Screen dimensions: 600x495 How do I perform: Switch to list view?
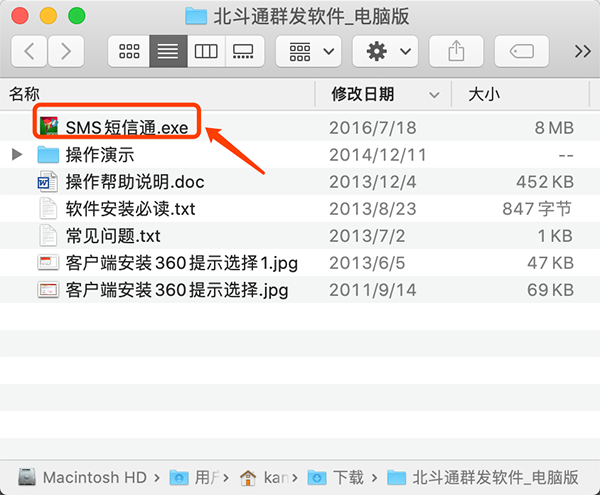pyautogui.click(x=168, y=51)
